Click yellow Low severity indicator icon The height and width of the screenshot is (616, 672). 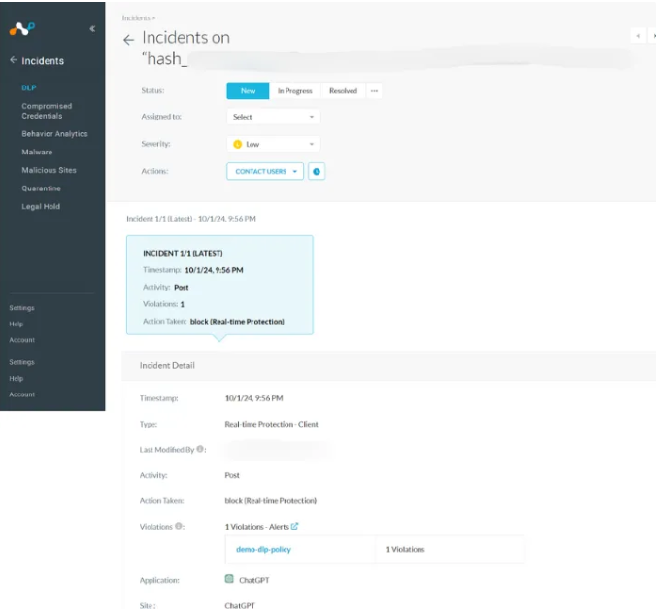[x=237, y=144]
